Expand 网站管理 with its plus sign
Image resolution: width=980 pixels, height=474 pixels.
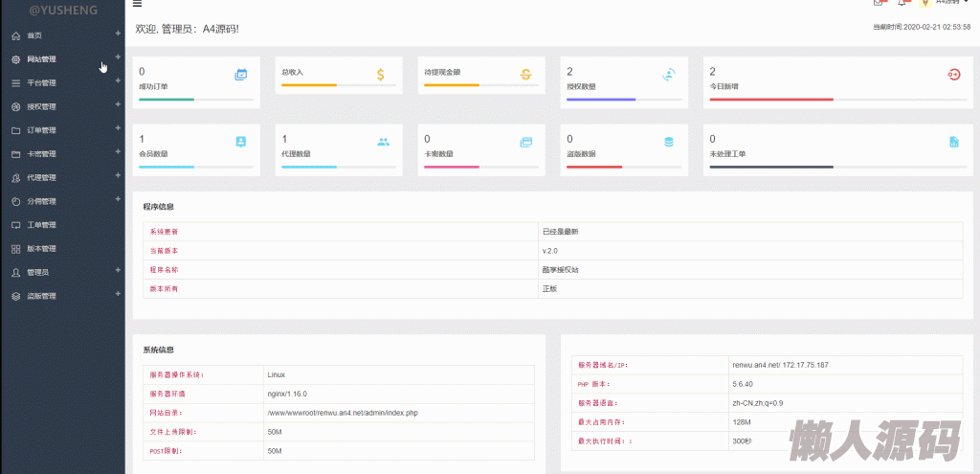tap(118, 57)
